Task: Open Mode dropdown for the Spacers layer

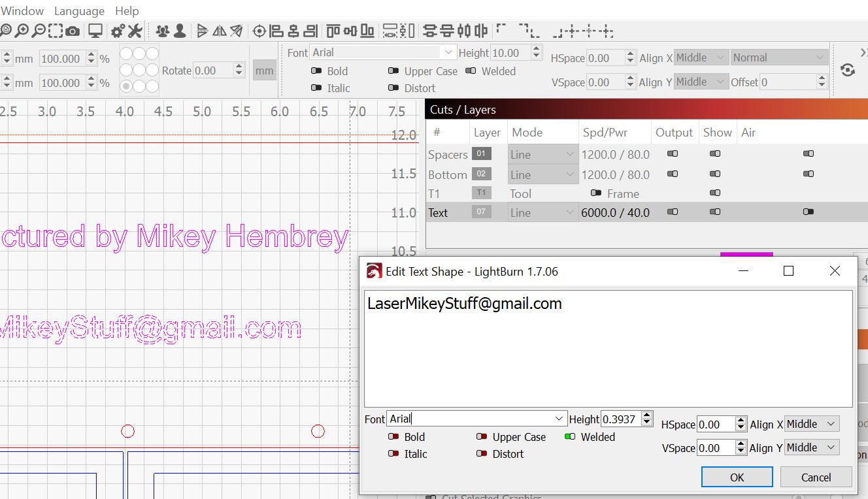Action: pyautogui.click(x=542, y=155)
